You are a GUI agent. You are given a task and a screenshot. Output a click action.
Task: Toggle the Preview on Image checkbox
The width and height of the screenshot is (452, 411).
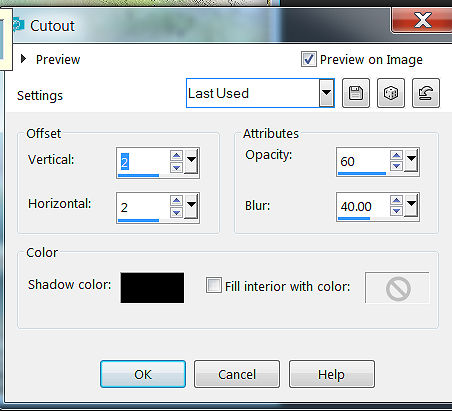click(x=308, y=59)
